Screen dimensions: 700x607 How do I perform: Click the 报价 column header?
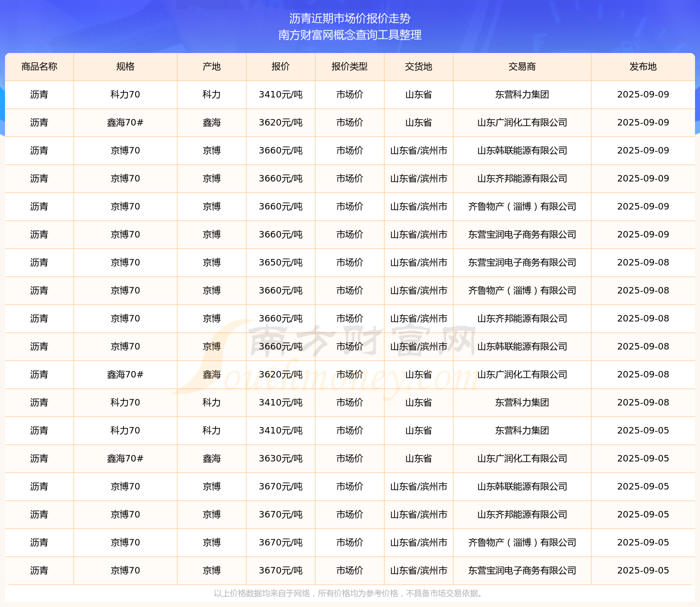tap(280, 66)
